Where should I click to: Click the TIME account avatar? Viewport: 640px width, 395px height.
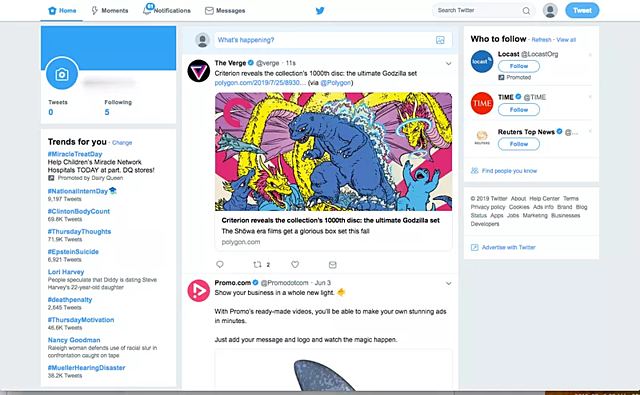point(482,103)
